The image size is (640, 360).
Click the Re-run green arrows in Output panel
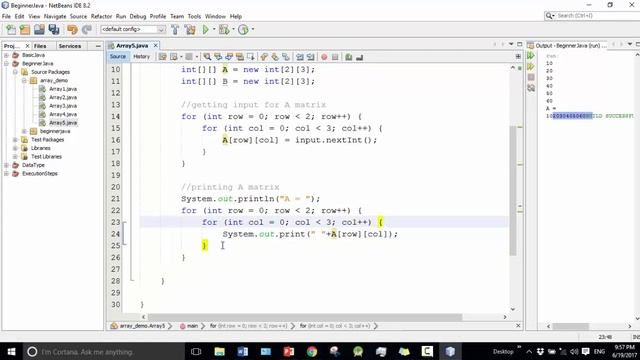pyautogui.click(x=531, y=56)
